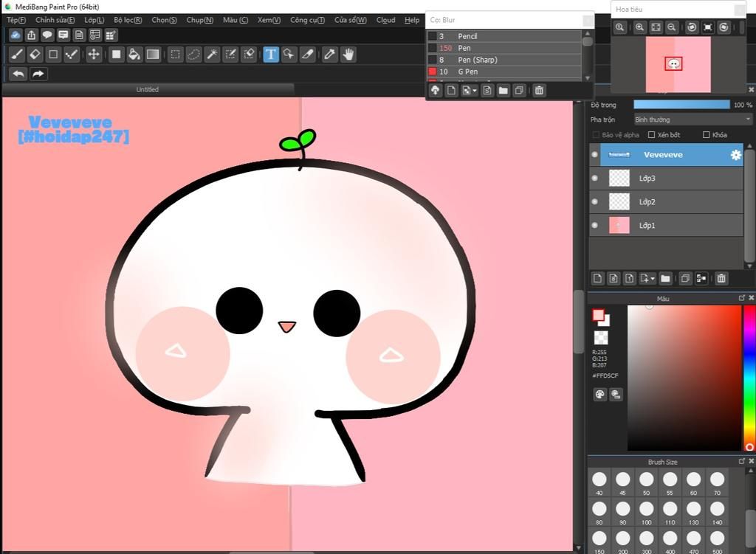Click the duplicate layer icon
The height and width of the screenshot is (554, 756).
685,278
